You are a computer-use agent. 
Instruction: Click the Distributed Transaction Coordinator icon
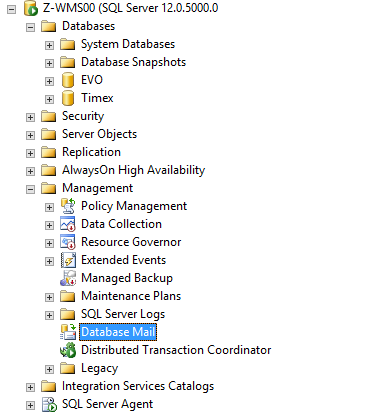click(68, 350)
